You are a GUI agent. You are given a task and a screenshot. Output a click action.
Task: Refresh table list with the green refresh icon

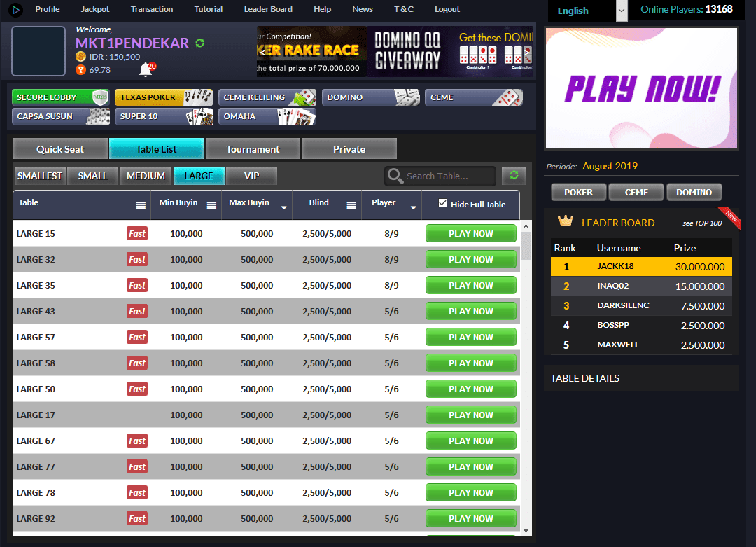(x=514, y=176)
